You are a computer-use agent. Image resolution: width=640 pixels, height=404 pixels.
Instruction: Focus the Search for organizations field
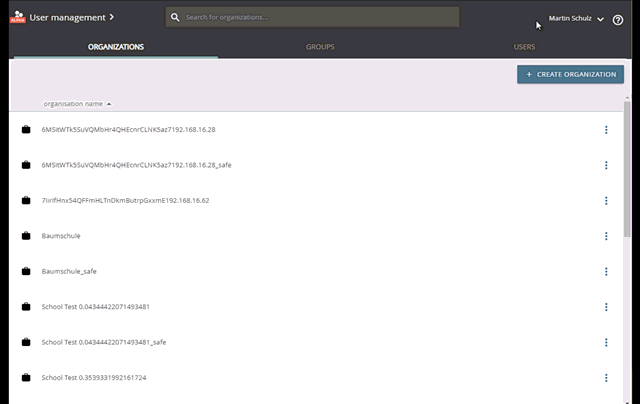tap(320, 18)
